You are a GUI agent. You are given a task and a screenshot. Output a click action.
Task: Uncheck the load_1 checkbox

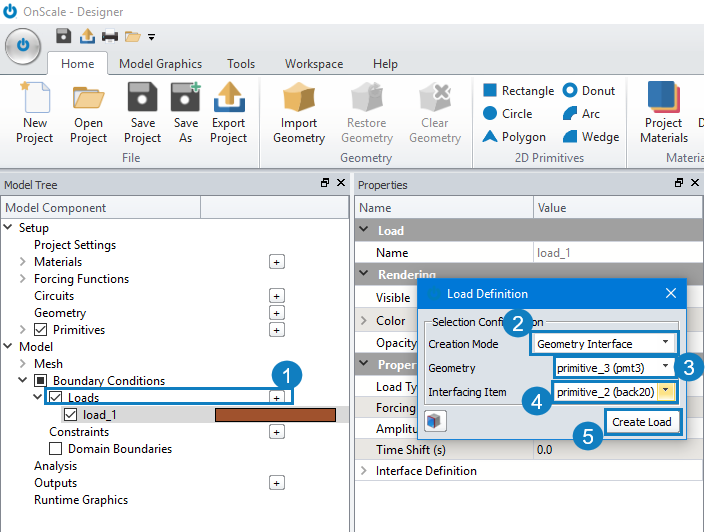[x=70, y=415]
